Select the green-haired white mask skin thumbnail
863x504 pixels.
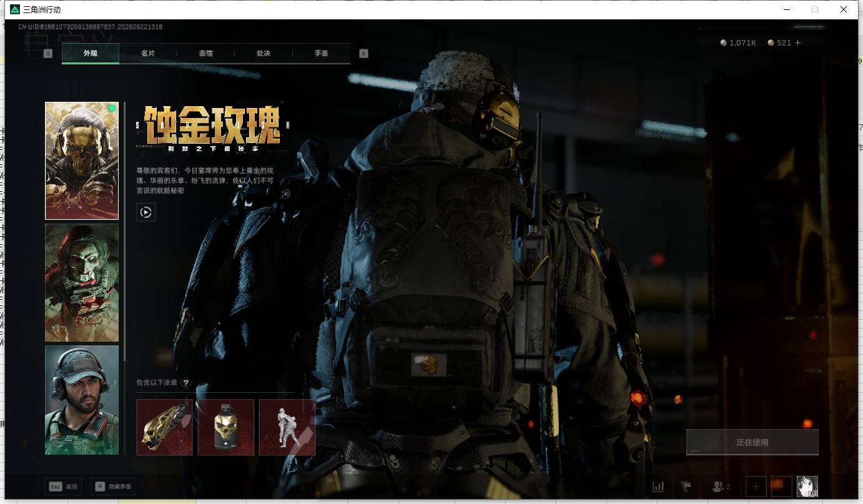click(82, 282)
